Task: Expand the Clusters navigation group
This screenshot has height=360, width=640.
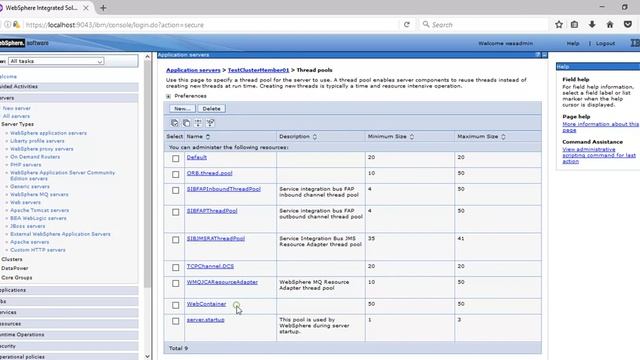Action: [x=12, y=259]
